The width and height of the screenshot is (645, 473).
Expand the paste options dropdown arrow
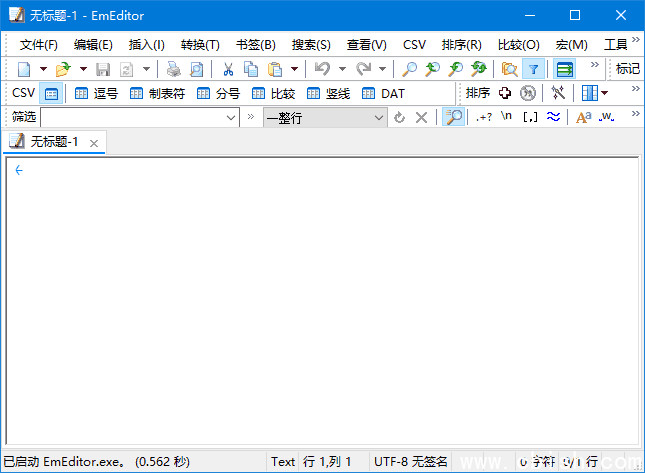294,69
